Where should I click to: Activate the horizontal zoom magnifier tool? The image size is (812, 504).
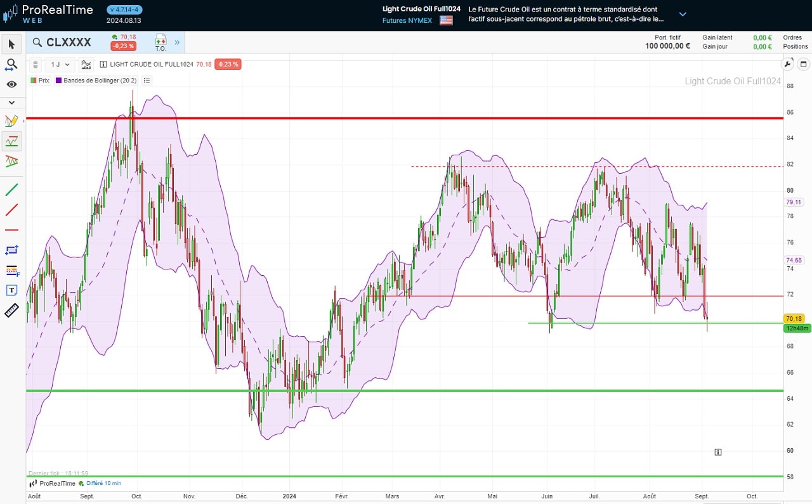(11, 65)
